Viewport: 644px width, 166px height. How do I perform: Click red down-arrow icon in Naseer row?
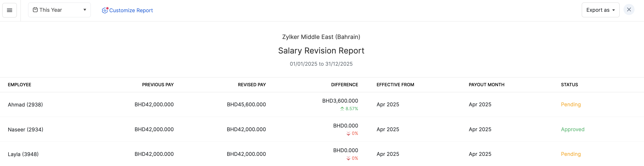[x=348, y=134]
